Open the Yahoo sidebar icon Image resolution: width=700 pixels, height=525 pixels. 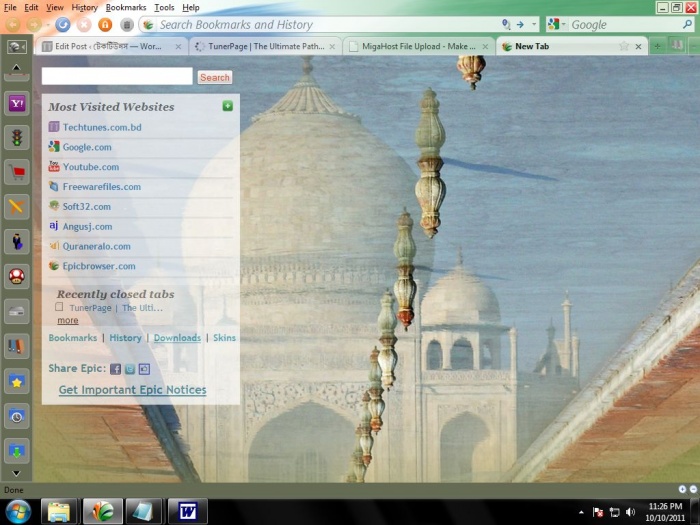point(17,104)
